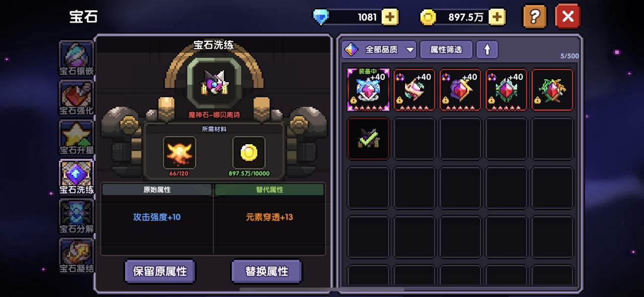This screenshot has height=297, width=644.
Task: Select the green-checked gem in second row
Action: (x=368, y=139)
